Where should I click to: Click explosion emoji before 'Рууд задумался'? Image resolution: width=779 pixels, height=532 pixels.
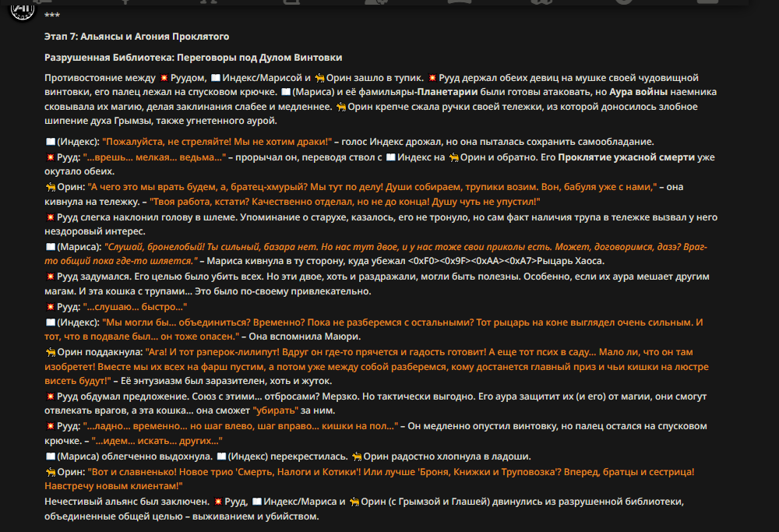pyautogui.click(x=50, y=277)
